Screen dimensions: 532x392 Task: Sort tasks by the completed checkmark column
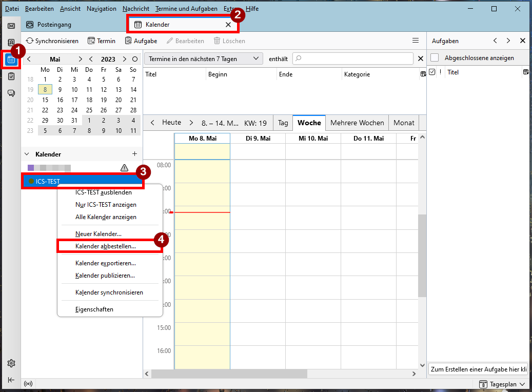click(432, 72)
